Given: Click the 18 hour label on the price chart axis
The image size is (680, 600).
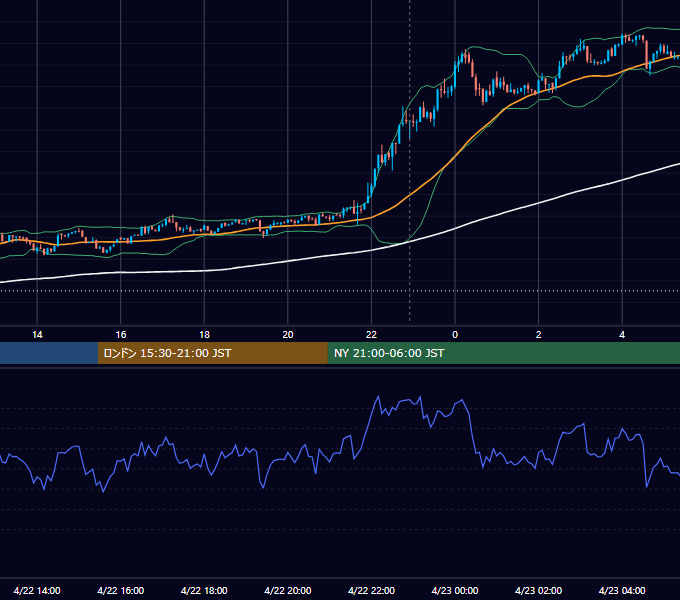Looking at the screenshot, I should coord(204,335).
